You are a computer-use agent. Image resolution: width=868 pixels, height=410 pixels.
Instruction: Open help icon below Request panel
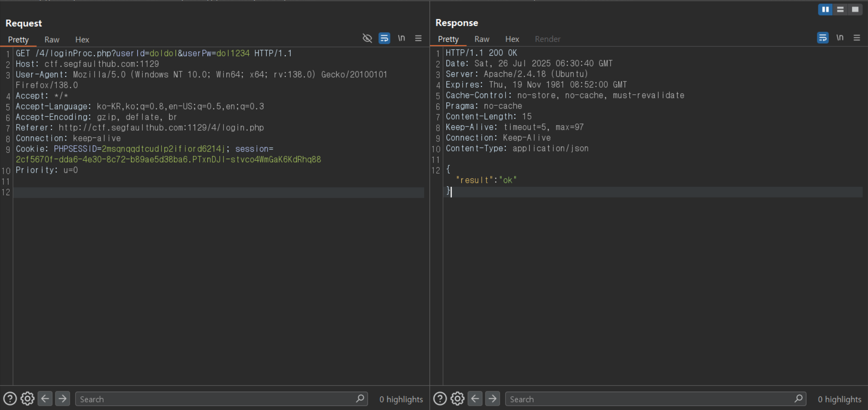(x=10, y=399)
